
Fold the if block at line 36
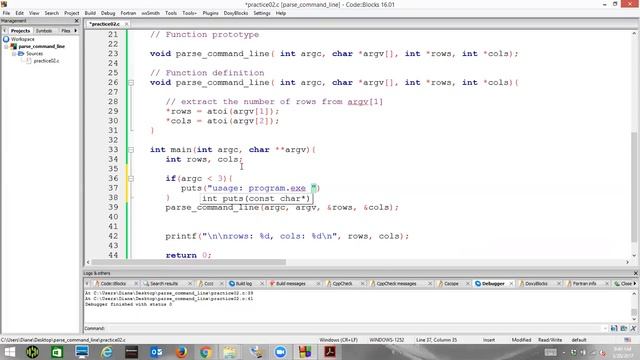point(131,179)
